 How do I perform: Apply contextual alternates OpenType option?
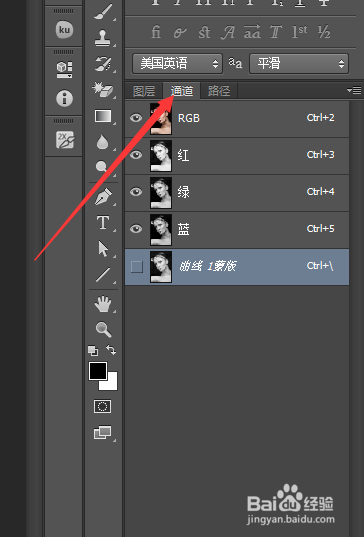[x=179, y=33]
